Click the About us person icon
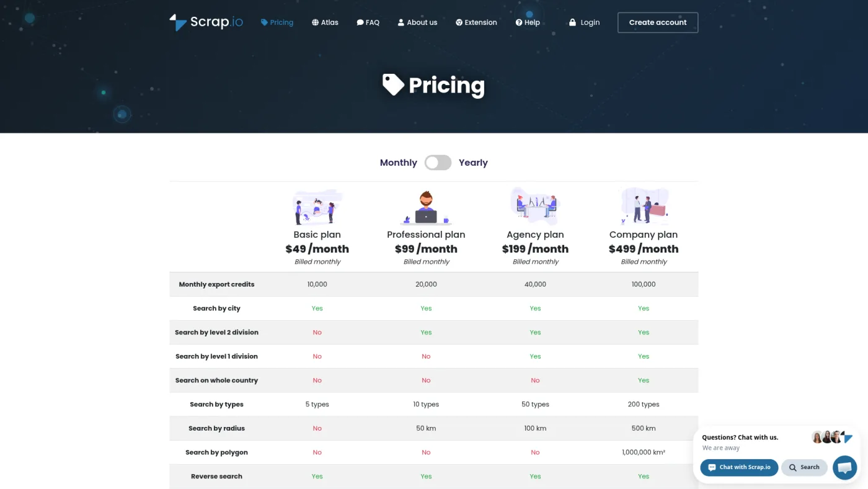The height and width of the screenshot is (489, 868). (x=401, y=22)
